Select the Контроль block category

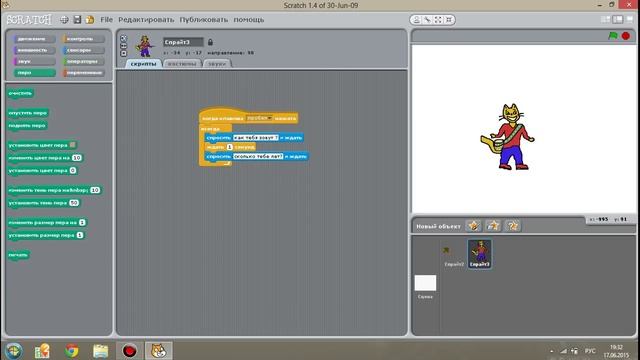coord(83,39)
